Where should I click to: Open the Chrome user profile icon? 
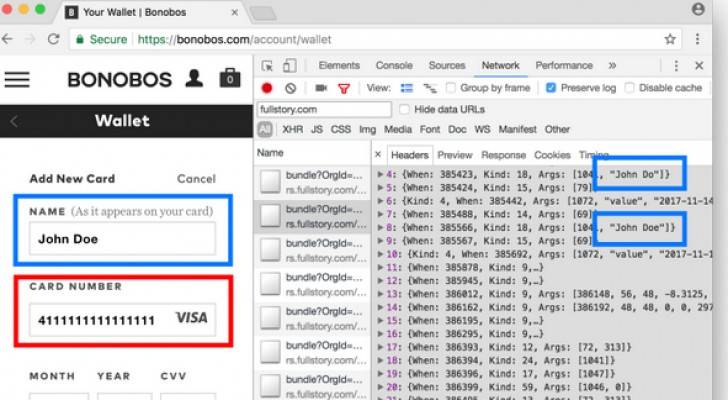coord(698,9)
